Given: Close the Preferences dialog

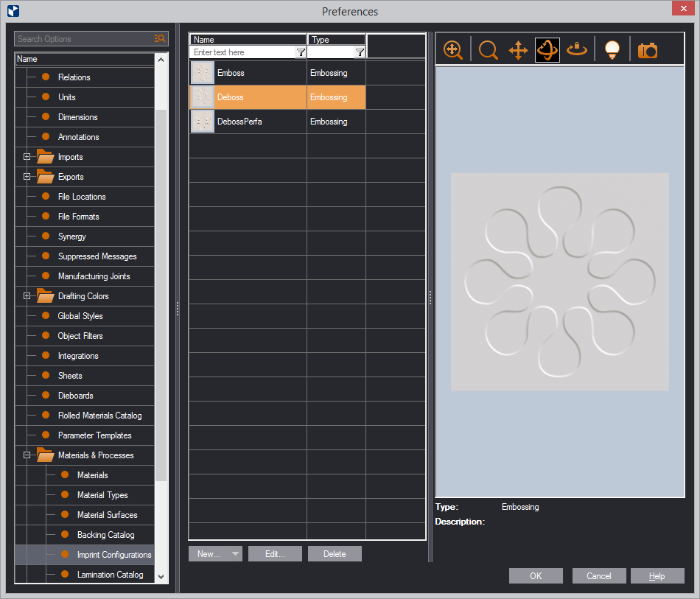Looking at the screenshot, I should (x=683, y=9).
